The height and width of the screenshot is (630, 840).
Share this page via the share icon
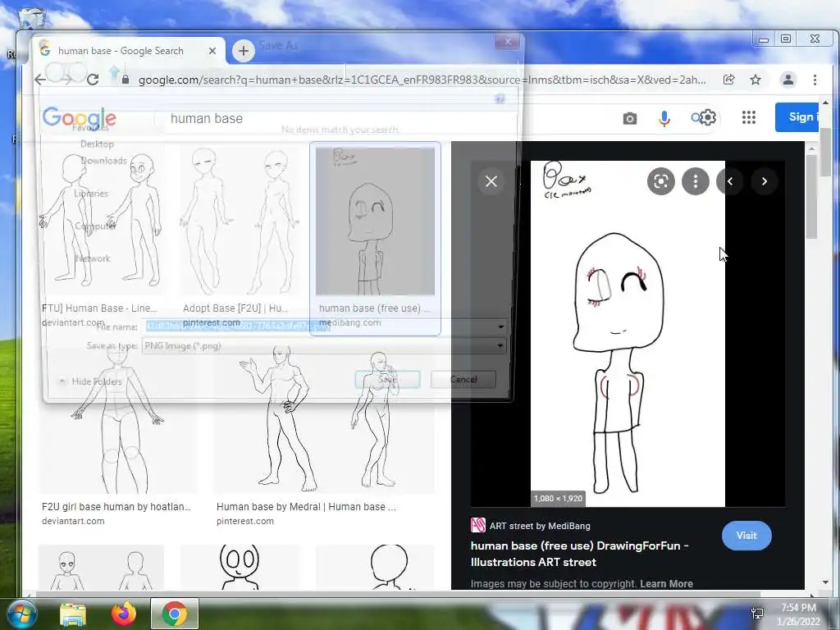tap(728, 80)
